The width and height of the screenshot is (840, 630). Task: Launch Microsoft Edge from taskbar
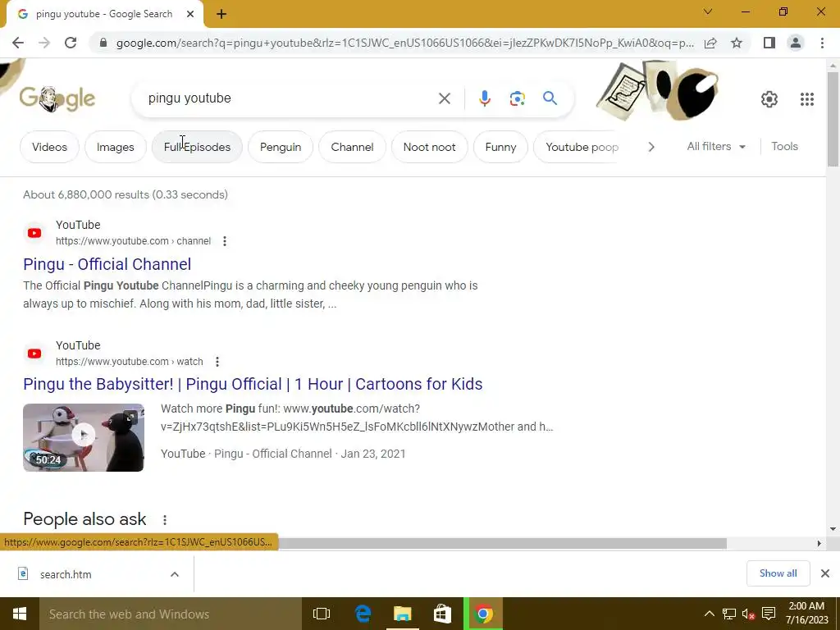[363, 614]
